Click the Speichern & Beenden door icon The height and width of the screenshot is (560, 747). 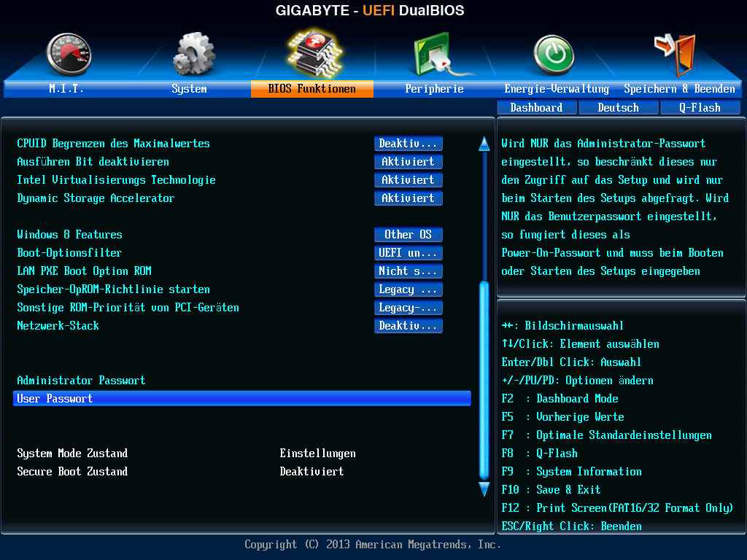pos(676,55)
